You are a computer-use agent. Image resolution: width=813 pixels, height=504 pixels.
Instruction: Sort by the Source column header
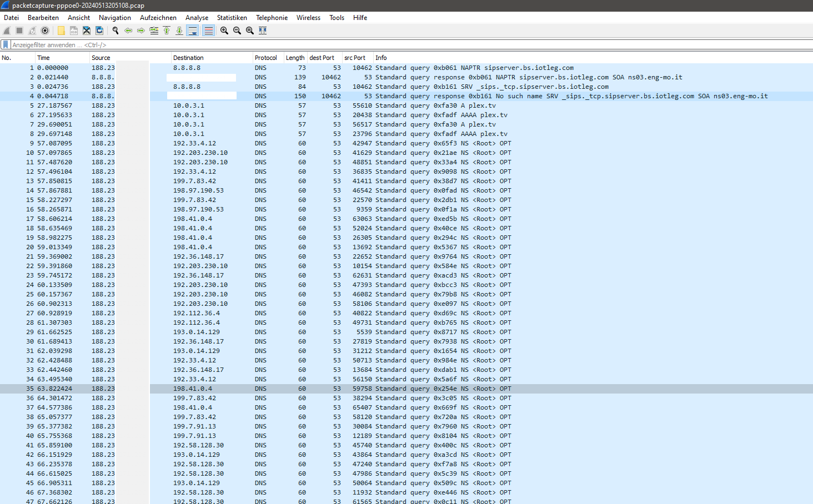click(x=131, y=58)
